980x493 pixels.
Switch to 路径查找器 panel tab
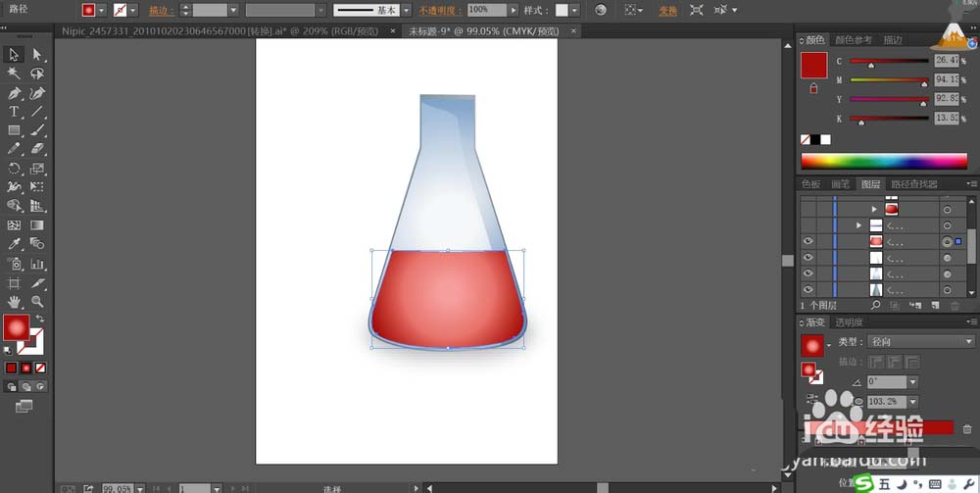pos(914,184)
